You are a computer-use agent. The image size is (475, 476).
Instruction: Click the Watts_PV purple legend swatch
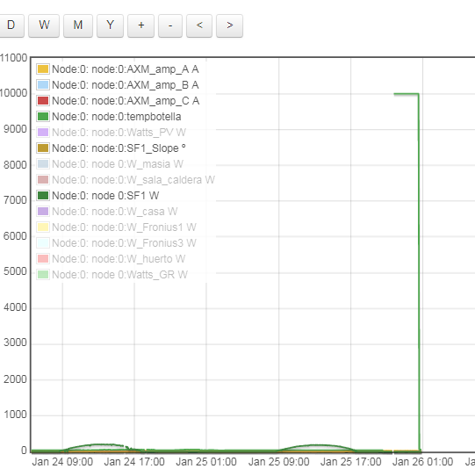[43, 132]
